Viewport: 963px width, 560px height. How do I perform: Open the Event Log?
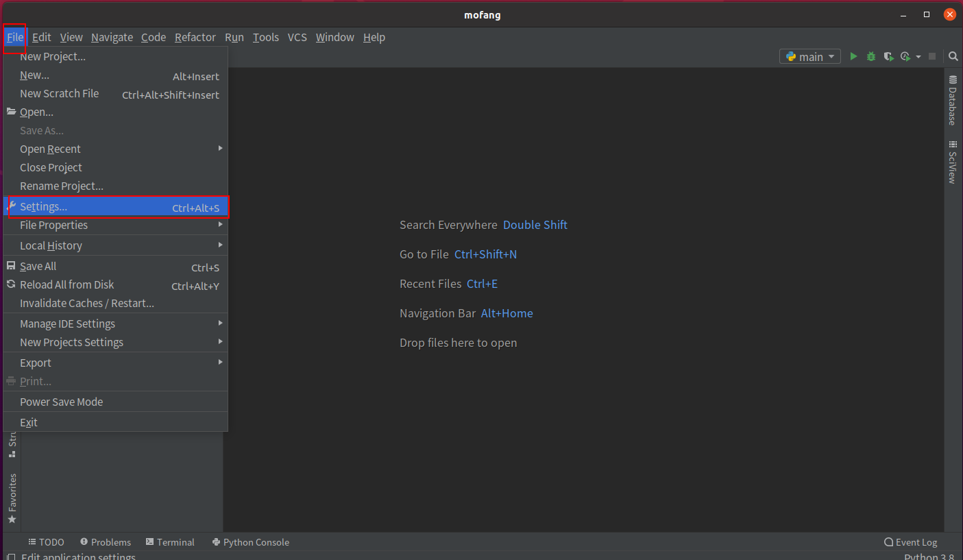click(910, 542)
